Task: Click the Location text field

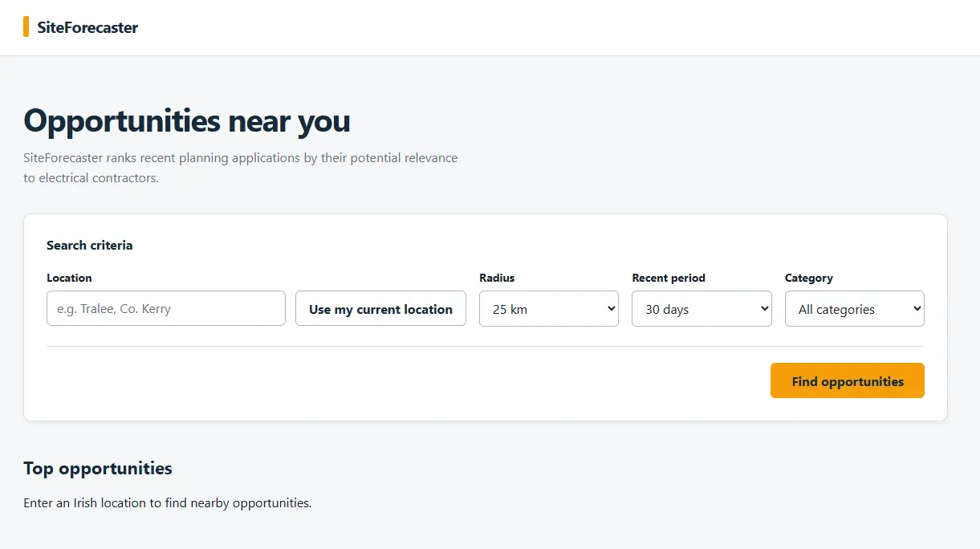Action: coord(166,308)
